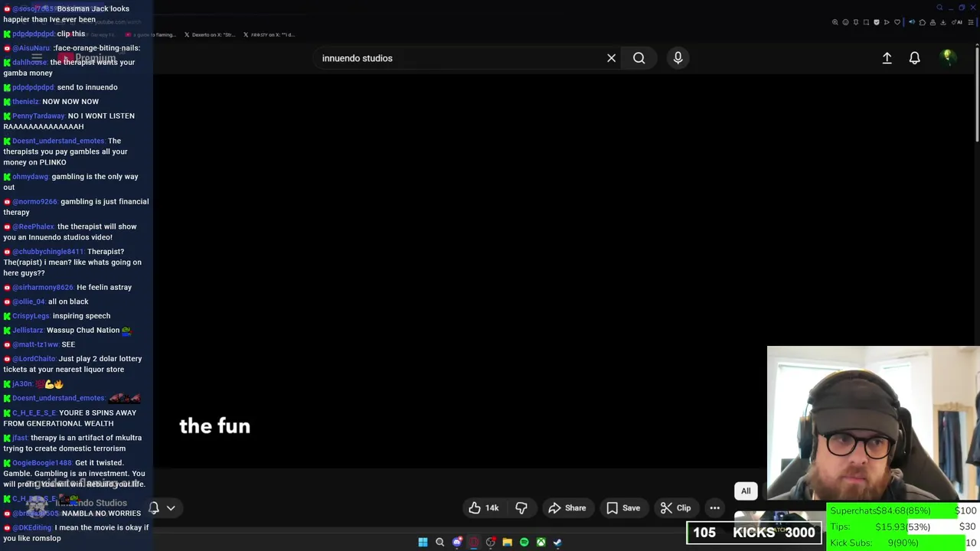Click chat username OogieBoogie1488
The image size is (980, 551).
pyautogui.click(x=42, y=463)
